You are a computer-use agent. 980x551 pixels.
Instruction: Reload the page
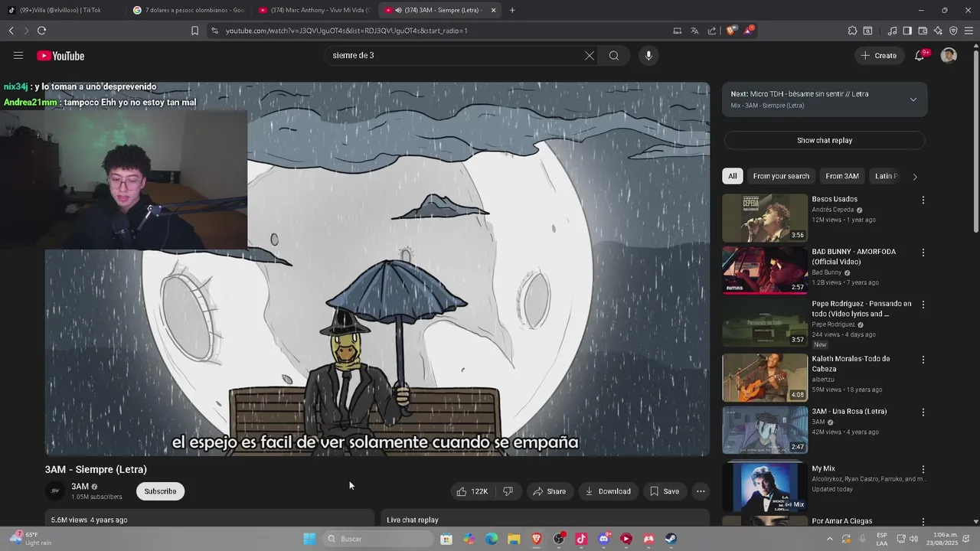pos(41,31)
